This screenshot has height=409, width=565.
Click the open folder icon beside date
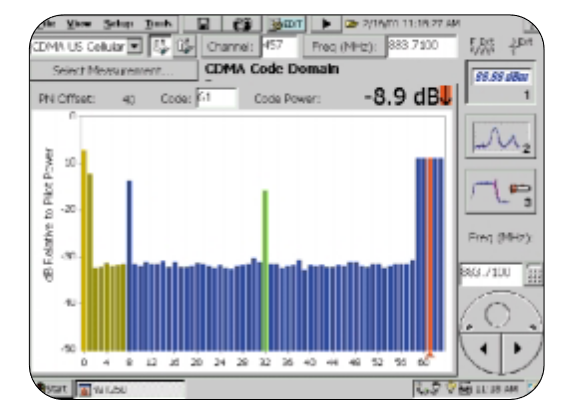coord(351,24)
